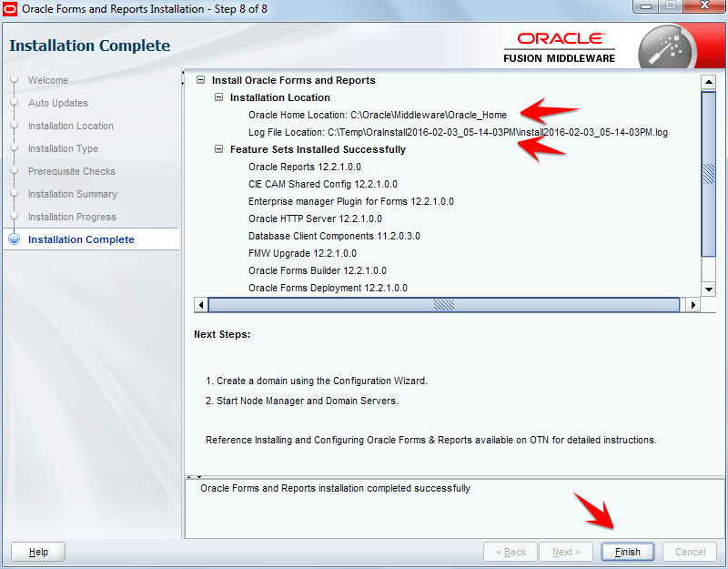Click the vertical scrollbar up arrow
The height and width of the screenshot is (569, 728).
pyautogui.click(x=709, y=83)
